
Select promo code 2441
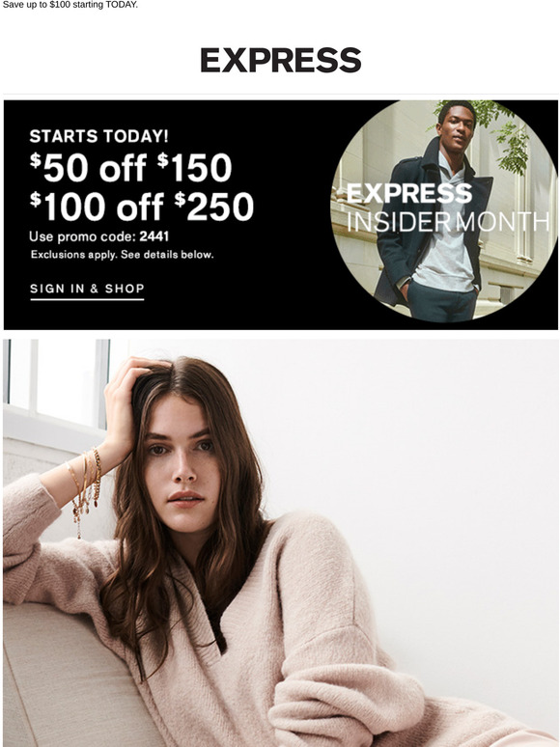[154, 236]
